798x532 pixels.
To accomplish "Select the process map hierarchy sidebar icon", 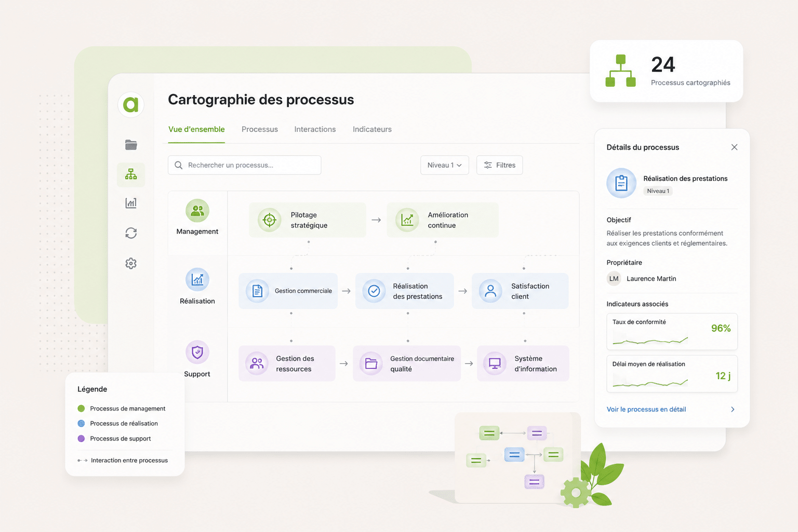I will pos(131,174).
